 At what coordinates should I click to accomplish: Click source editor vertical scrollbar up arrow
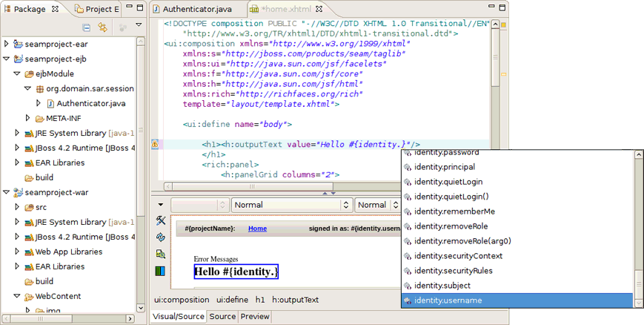(x=495, y=24)
